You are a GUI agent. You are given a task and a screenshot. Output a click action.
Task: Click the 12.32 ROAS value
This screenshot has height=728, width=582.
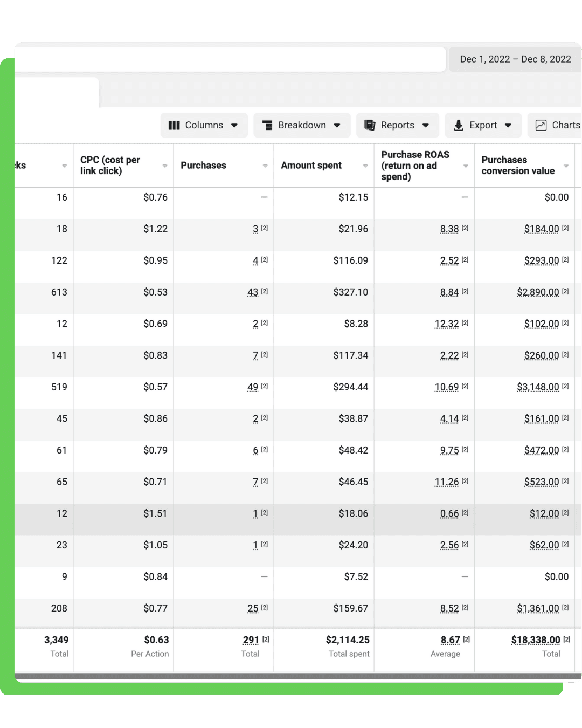tap(447, 324)
